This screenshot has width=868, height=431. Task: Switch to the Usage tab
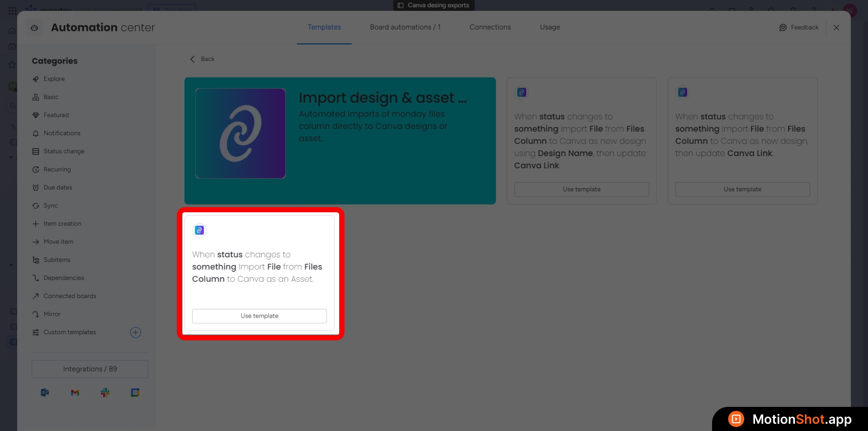(x=550, y=27)
